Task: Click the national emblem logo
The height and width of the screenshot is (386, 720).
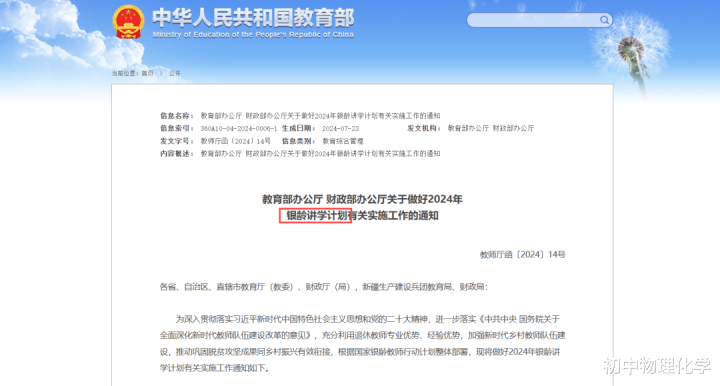Action: click(128, 22)
